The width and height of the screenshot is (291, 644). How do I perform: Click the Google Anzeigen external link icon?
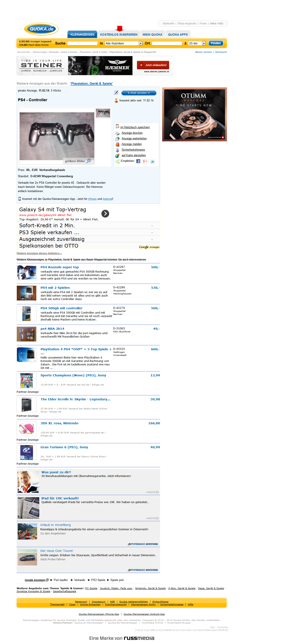pyautogui.click(x=47, y=580)
